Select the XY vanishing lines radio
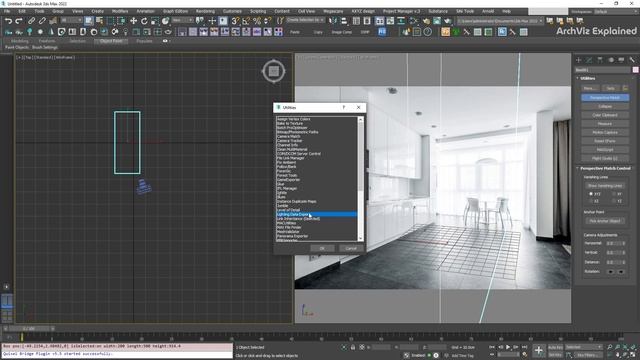 [613, 194]
